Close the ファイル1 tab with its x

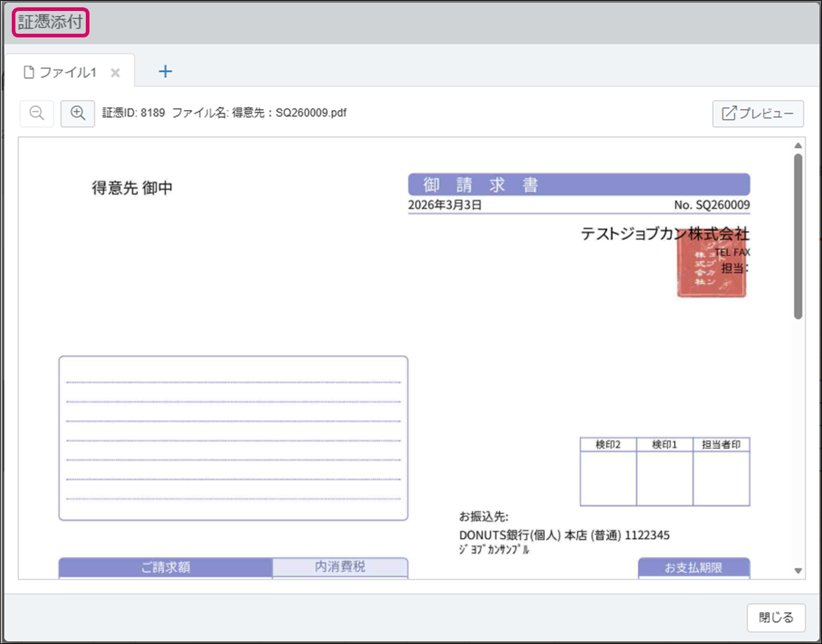click(x=115, y=73)
